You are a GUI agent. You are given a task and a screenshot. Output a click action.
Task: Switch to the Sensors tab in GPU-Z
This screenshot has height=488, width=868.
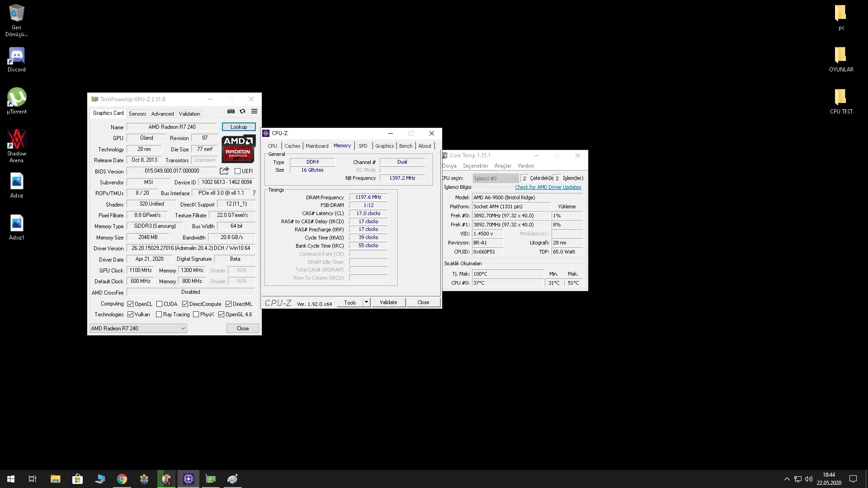tap(137, 114)
